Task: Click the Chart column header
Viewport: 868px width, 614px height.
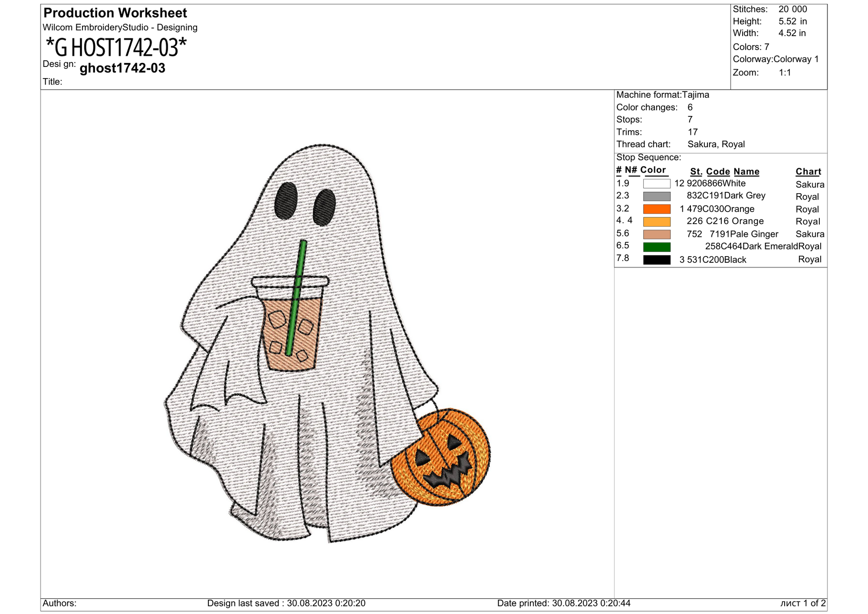Action: click(x=808, y=172)
